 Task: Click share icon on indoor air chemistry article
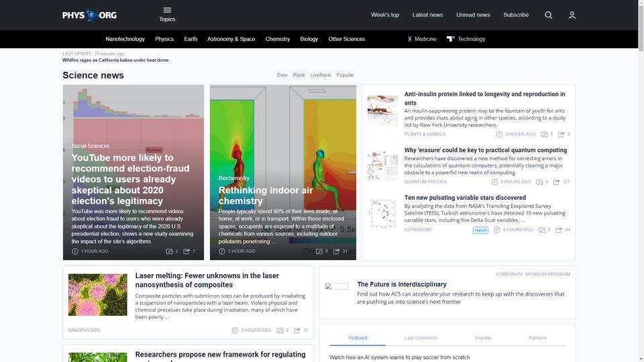click(336, 251)
